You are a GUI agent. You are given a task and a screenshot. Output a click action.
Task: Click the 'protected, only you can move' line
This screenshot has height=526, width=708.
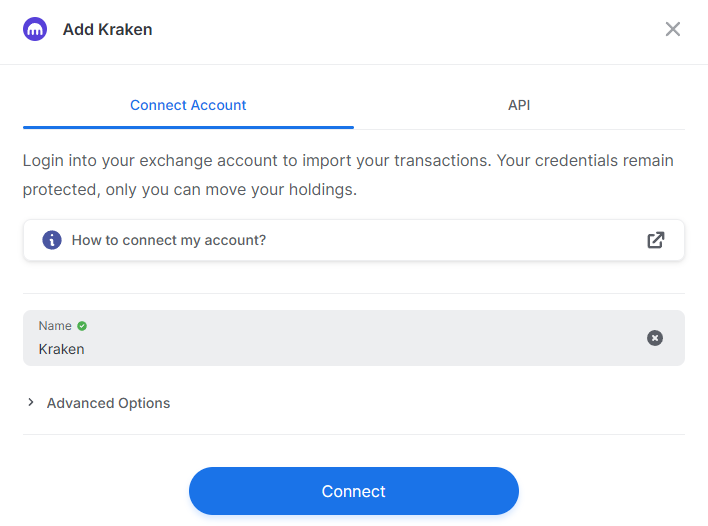coord(190,190)
